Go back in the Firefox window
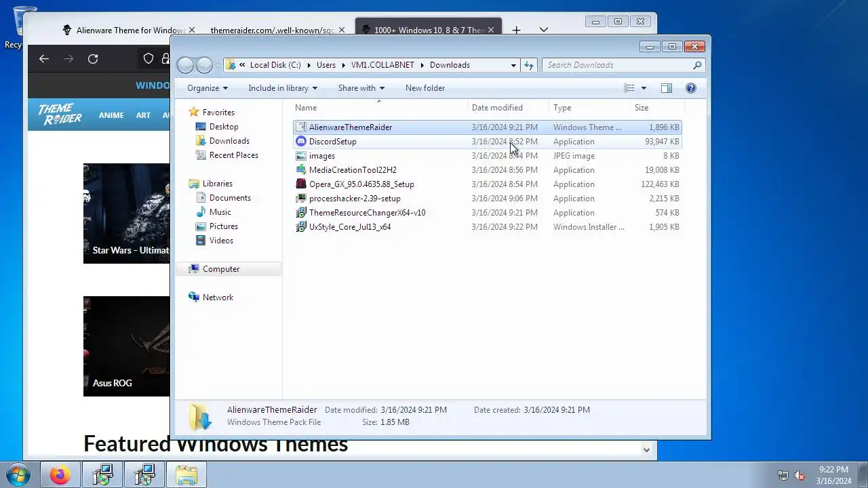The image size is (868, 488). [44, 59]
